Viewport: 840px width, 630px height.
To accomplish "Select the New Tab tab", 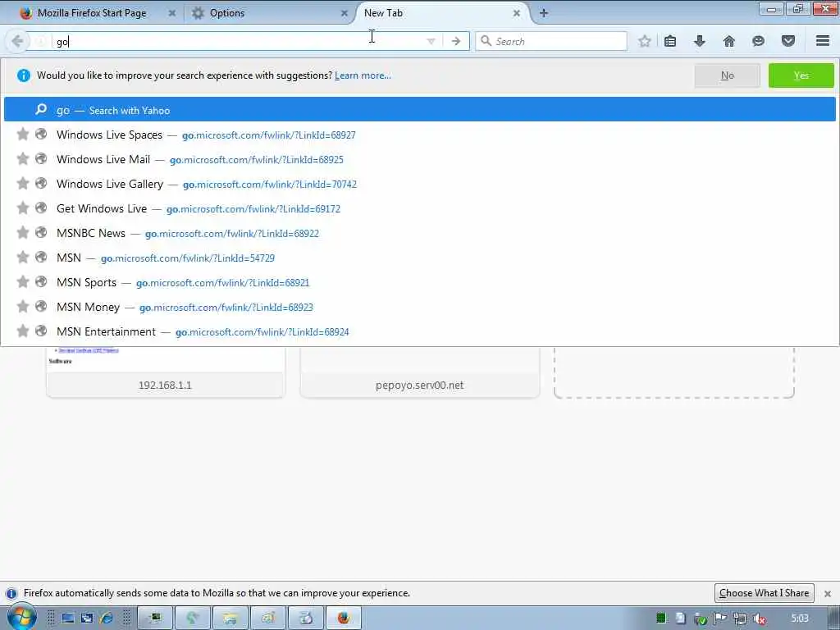I will tap(384, 13).
